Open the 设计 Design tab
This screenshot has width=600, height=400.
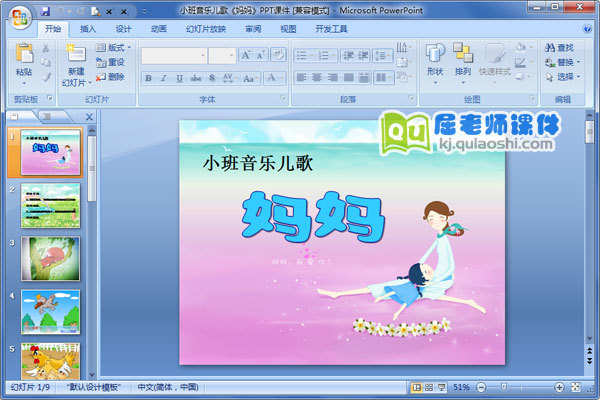coord(124,29)
